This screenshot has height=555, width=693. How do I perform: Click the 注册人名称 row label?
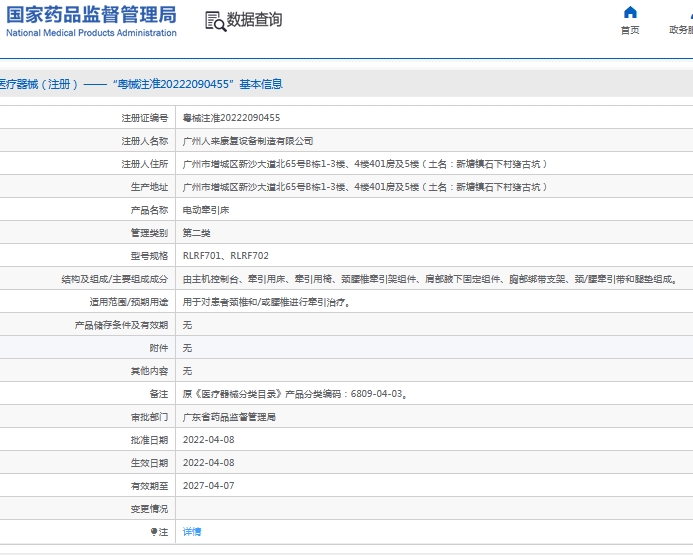pos(145,141)
